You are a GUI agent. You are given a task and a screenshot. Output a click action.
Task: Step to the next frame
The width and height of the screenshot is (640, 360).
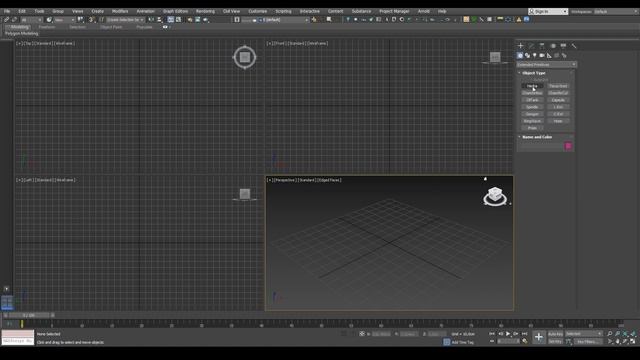516,334
